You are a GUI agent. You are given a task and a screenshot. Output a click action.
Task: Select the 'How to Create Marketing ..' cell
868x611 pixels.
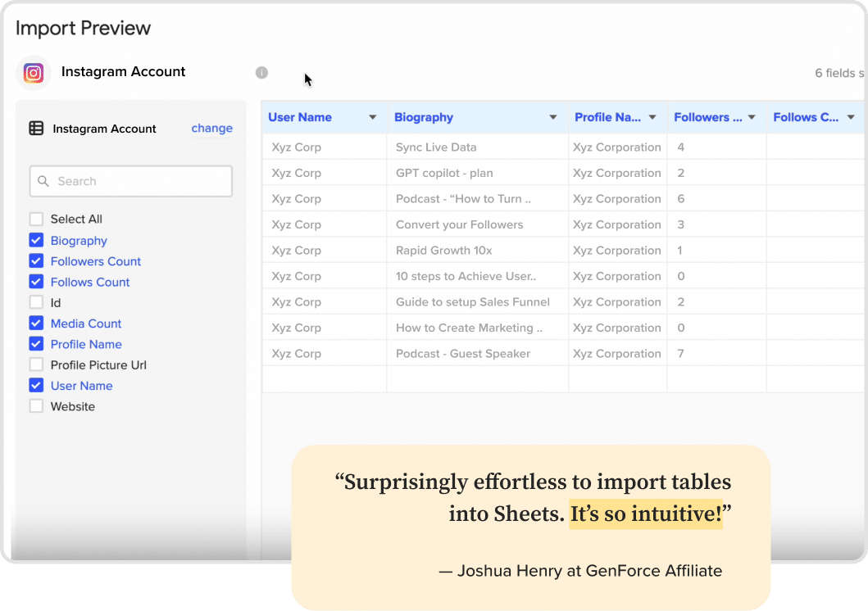(x=478, y=328)
